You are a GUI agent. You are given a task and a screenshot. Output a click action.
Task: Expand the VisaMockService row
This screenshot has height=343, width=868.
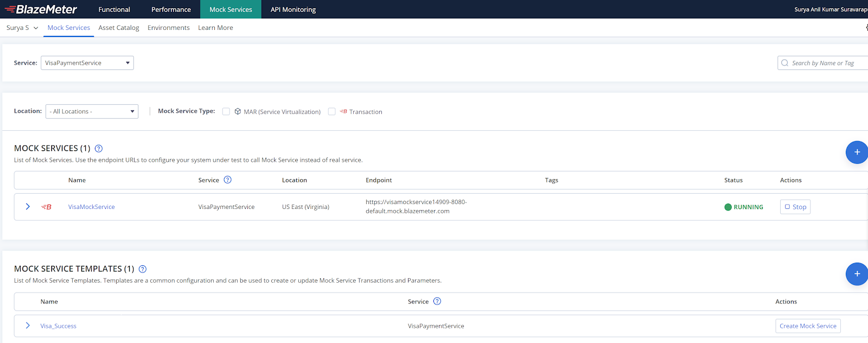click(x=28, y=207)
